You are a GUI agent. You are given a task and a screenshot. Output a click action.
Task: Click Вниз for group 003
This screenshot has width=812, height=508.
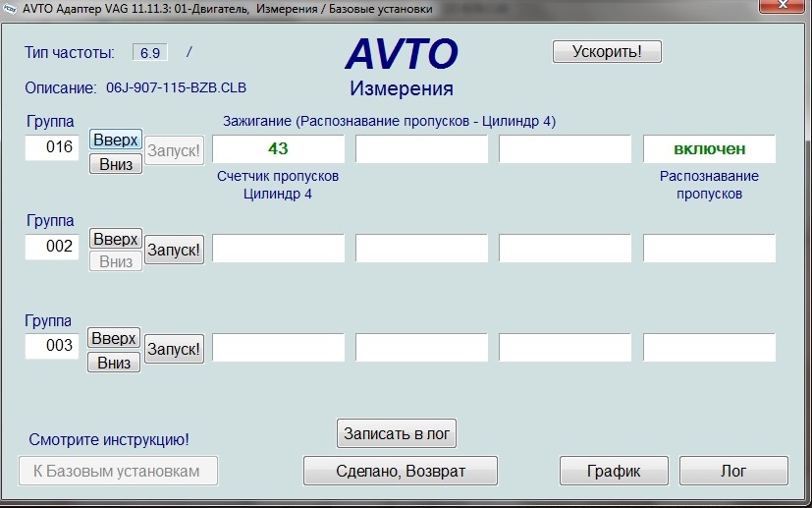coord(114,363)
